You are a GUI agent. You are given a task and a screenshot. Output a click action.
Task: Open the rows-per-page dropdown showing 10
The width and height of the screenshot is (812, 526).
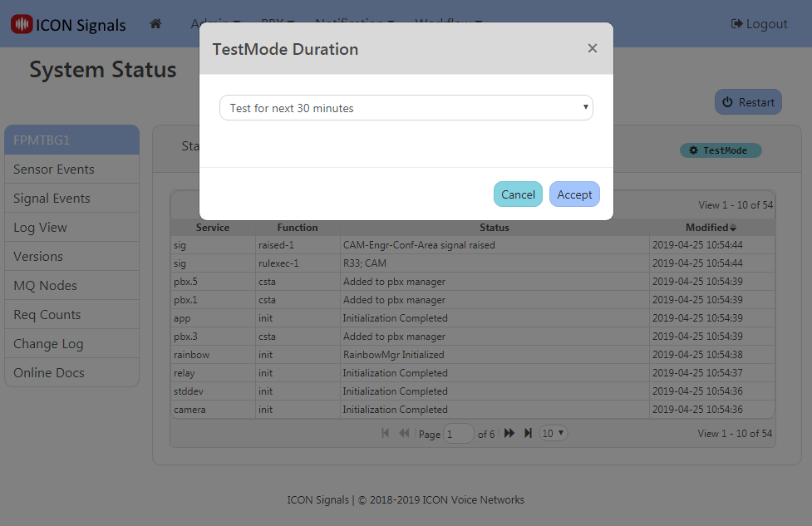click(553, 433)
